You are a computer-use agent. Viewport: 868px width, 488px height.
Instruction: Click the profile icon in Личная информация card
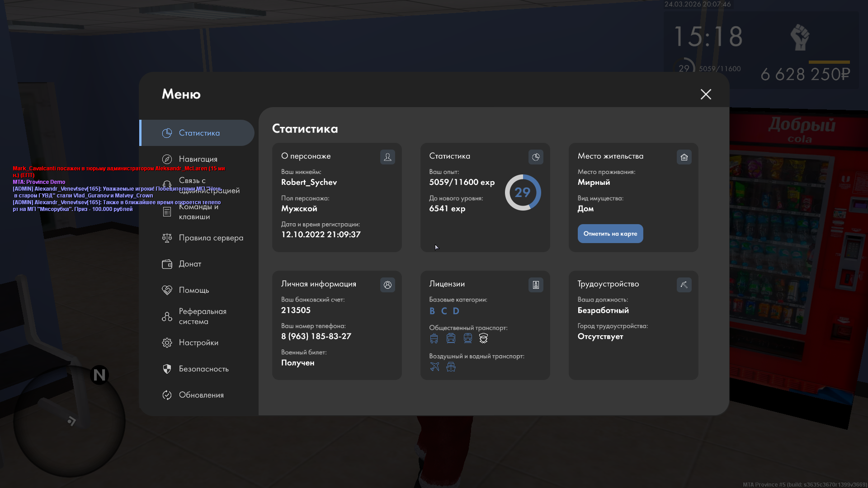pos(387,285)
